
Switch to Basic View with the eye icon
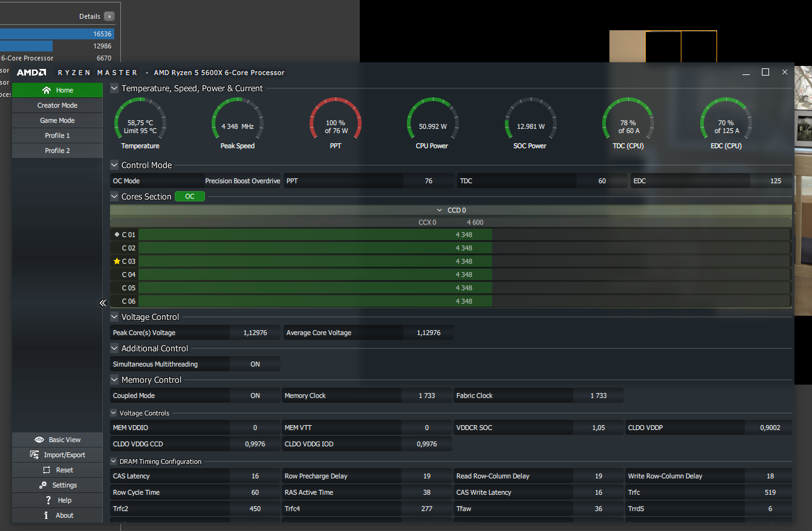pyautogui.click(x=57, y=440)
